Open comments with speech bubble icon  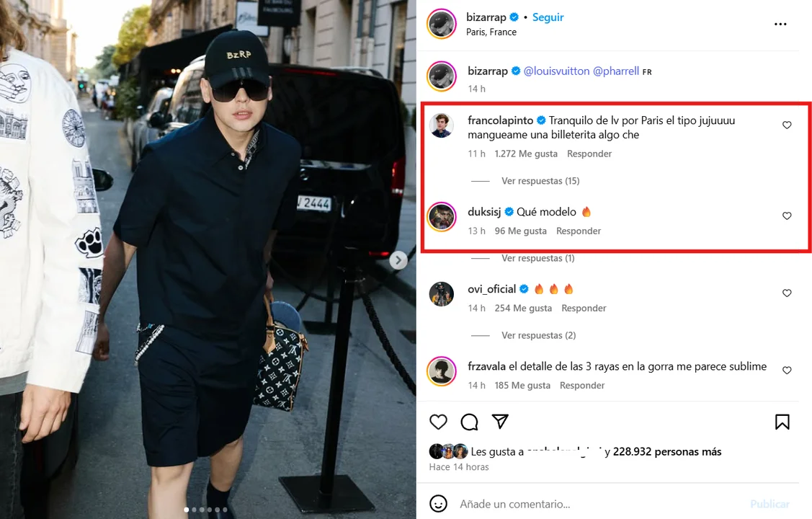pyautogui.click(x=469, y=422)
